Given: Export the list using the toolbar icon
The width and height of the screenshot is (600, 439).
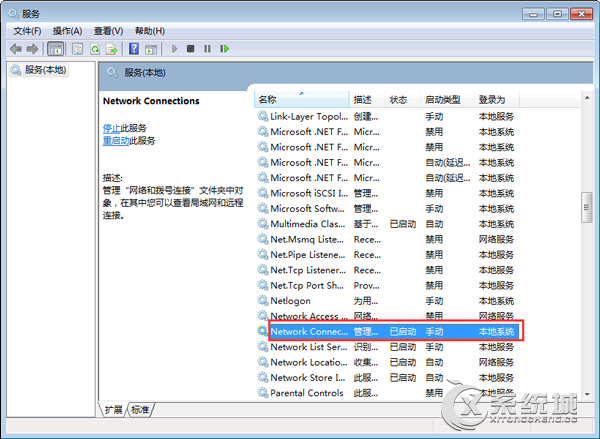Looking at the screenshot, I should point(112,49).
